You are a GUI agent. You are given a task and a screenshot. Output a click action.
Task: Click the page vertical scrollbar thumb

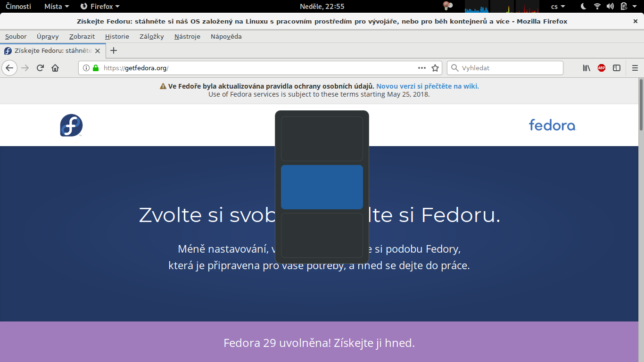point(641,105)
